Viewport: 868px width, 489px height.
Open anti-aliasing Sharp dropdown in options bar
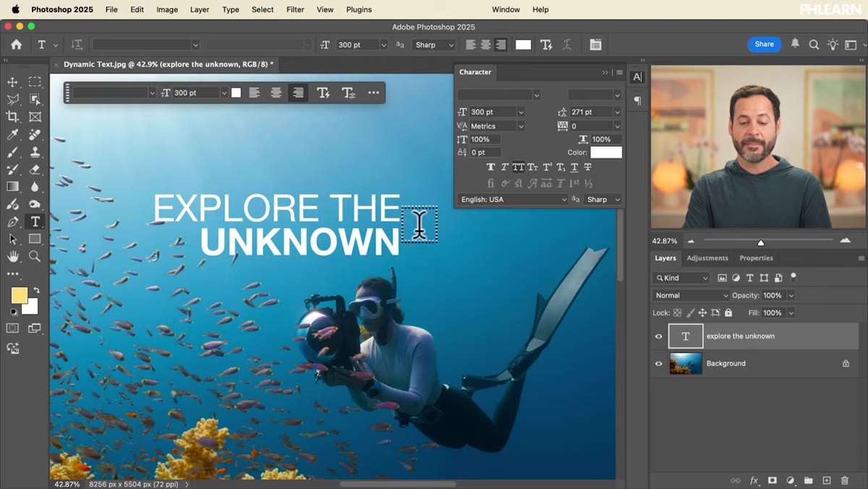pyautogui.click(x=434, y=45)
